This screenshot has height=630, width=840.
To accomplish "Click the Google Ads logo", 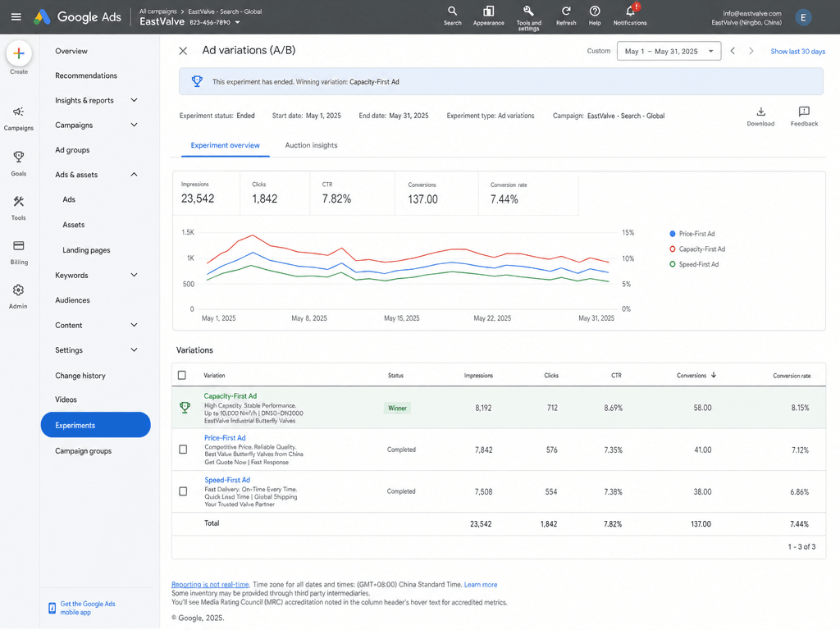I will [78, 17].
